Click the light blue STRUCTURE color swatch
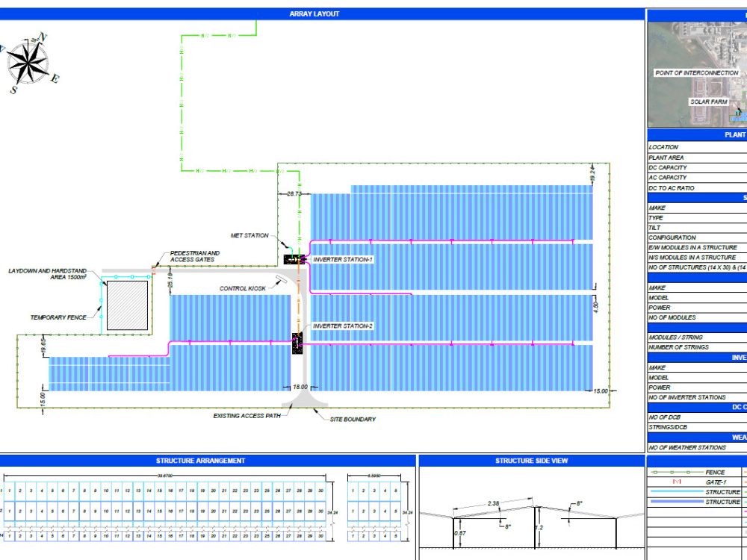The width and height of the screenshot is (747, 560). click(677, 491)
